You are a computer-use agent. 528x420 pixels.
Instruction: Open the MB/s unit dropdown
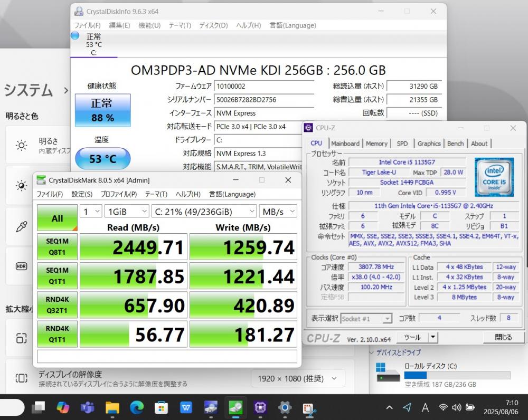point(278,212)
